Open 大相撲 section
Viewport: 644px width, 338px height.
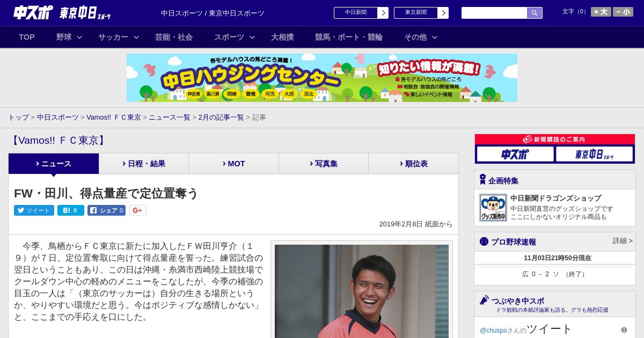[x=282, y=37]
